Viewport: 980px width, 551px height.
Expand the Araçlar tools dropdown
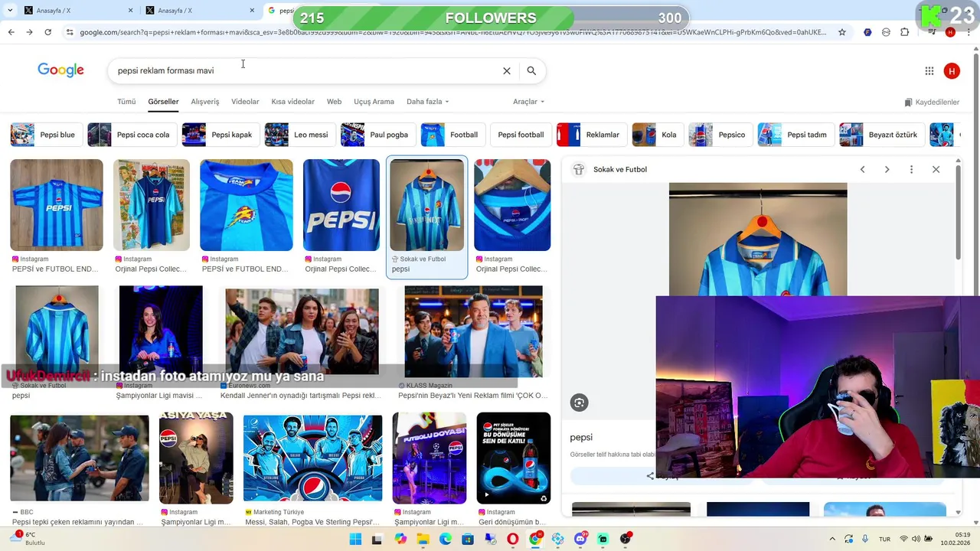pyautogui.click(x=528, y=102)
